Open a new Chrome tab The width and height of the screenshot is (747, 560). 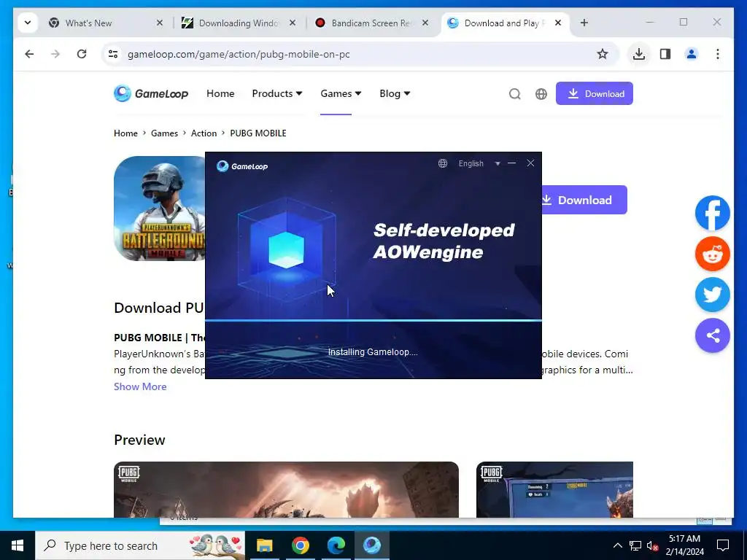tap(584, 23)
